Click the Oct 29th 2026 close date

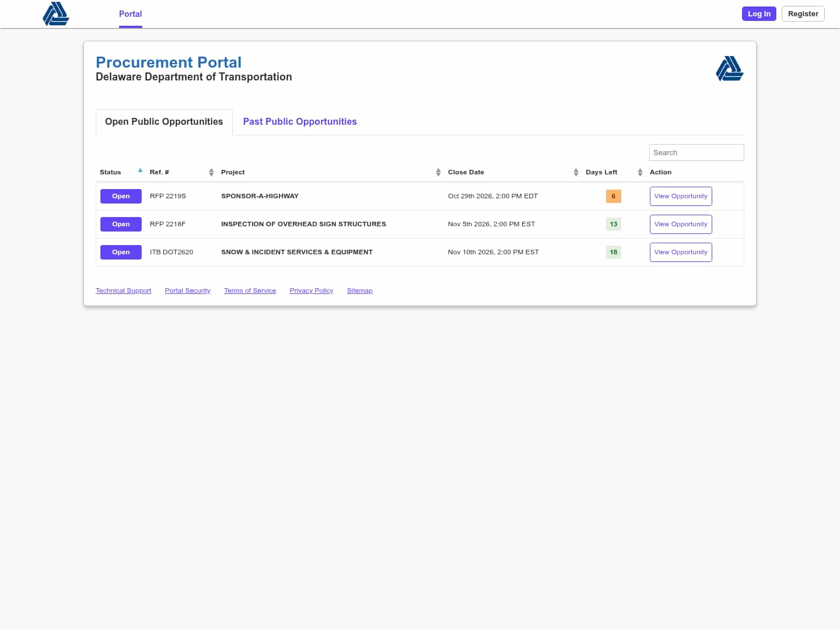tap(493, 197)
